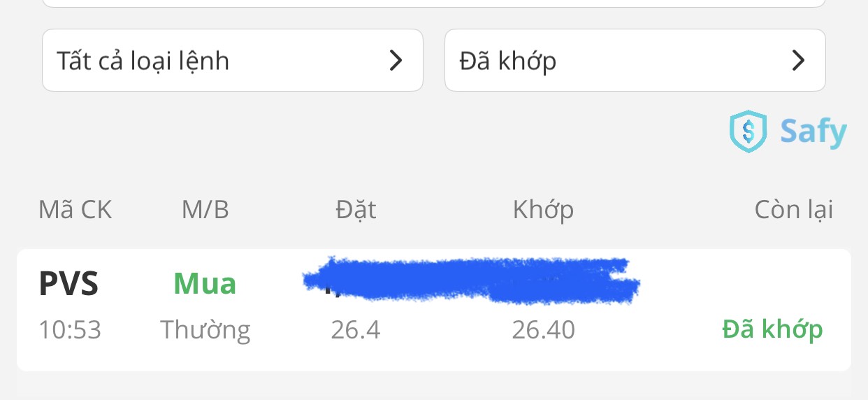
Task: Tap the "Còn lại" column header
Action: pos(793,210)
